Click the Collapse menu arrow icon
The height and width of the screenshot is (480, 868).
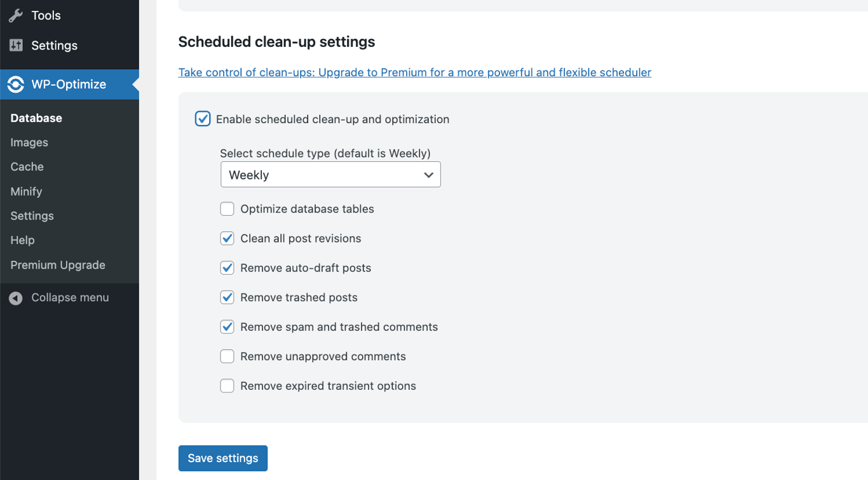click(15, 298)
